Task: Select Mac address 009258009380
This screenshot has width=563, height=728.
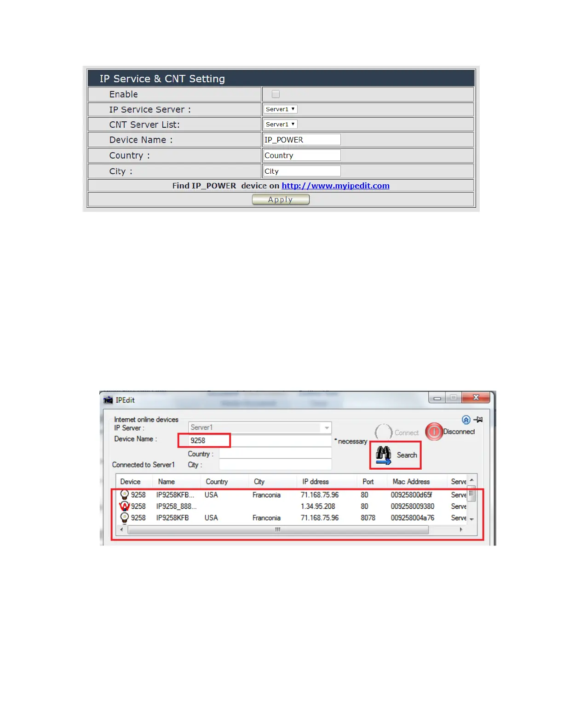Action: point(413,506)
